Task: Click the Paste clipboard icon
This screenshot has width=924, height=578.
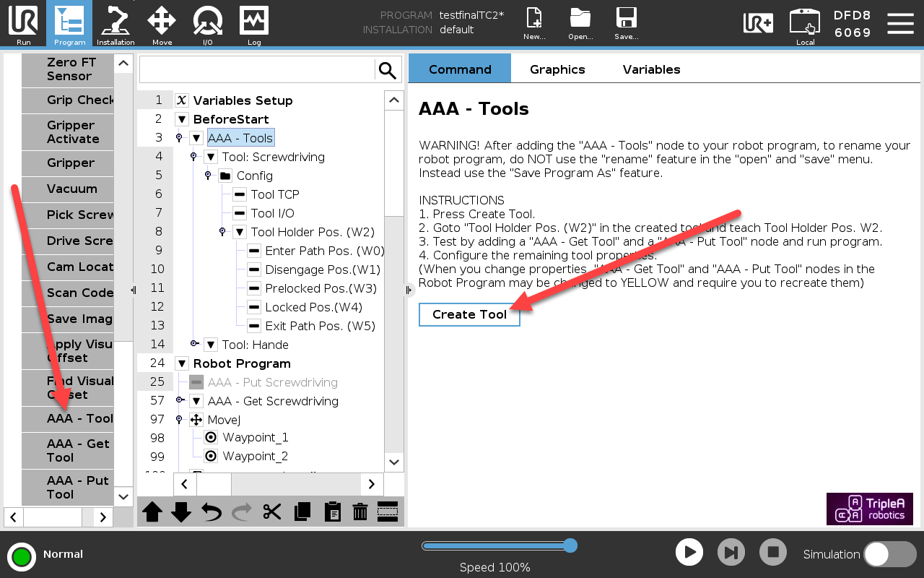Action: tap(332, 512)
